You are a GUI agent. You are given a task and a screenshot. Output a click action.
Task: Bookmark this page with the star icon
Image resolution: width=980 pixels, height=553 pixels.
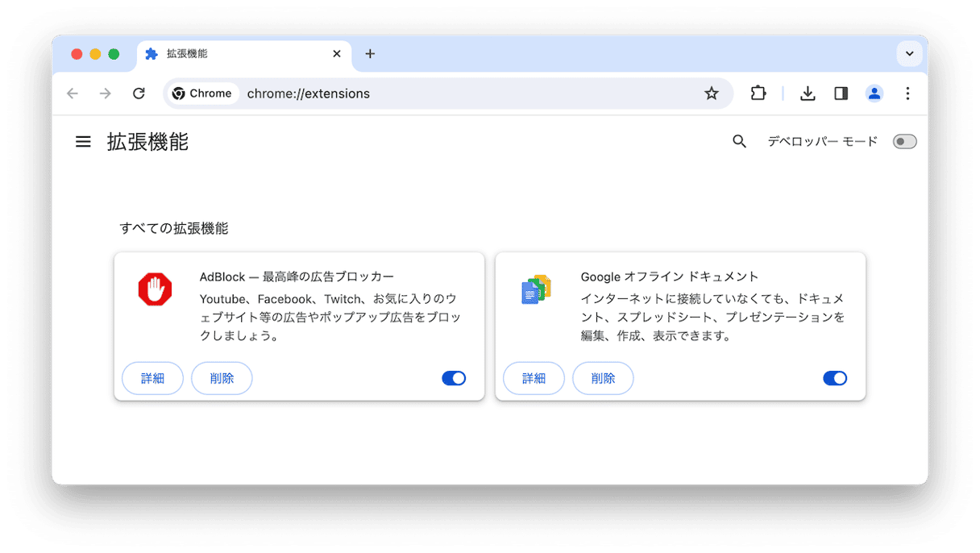(x=711, y=94)
